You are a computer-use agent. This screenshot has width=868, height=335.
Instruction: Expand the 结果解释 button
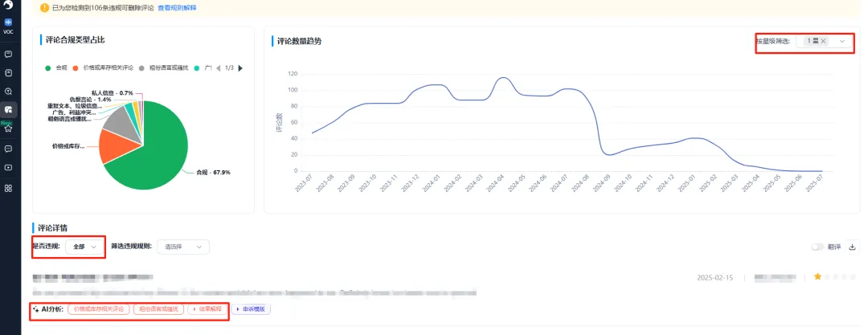coord(207,308)
